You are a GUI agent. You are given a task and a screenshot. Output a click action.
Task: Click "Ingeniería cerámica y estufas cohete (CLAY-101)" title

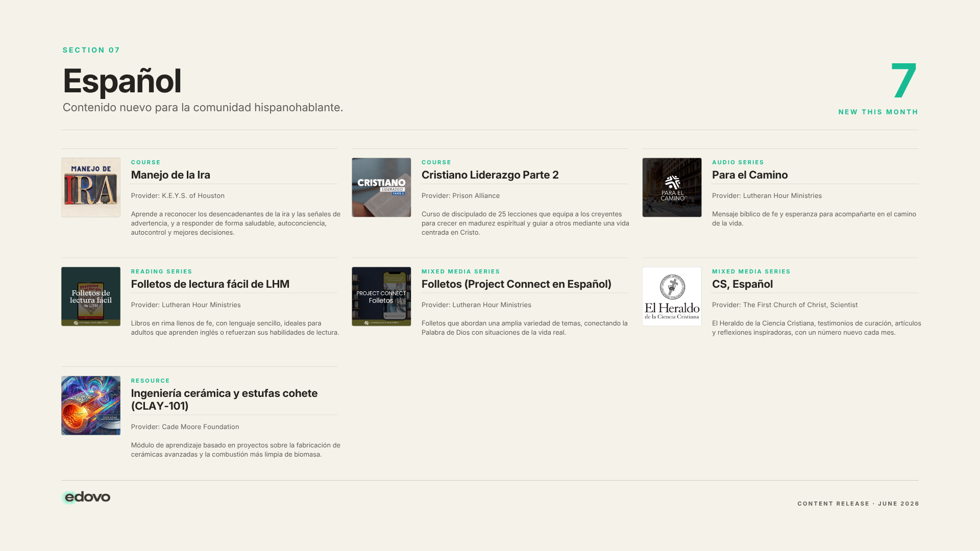click(224, 399)
